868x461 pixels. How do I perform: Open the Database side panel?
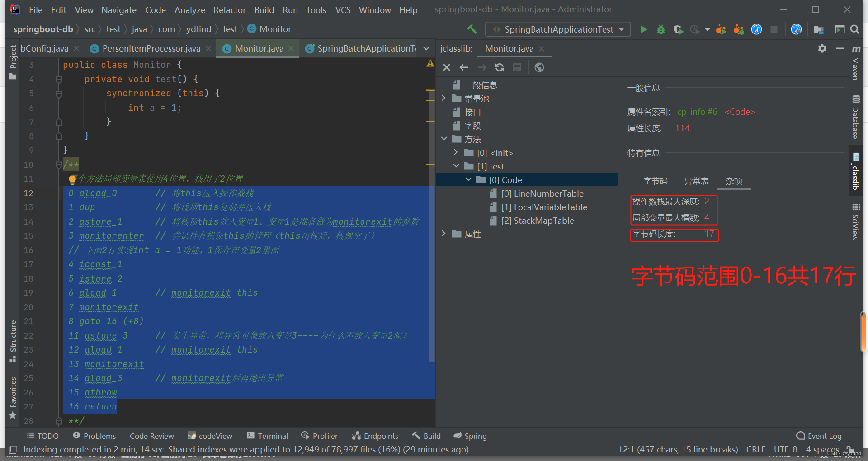(x=856, y=117)
